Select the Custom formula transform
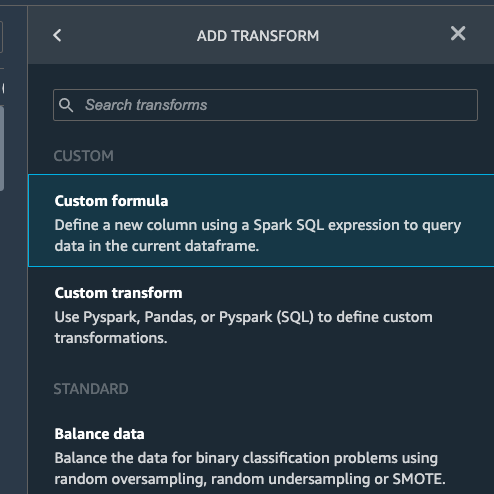 (261, 220)
